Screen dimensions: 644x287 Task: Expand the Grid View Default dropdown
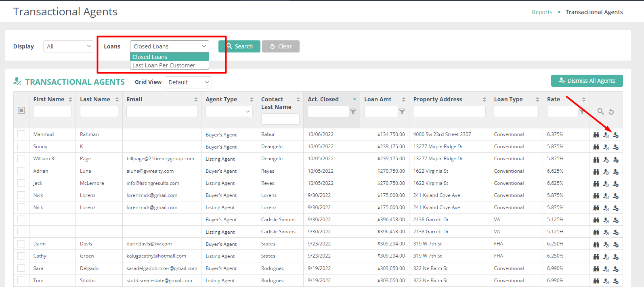189,82
